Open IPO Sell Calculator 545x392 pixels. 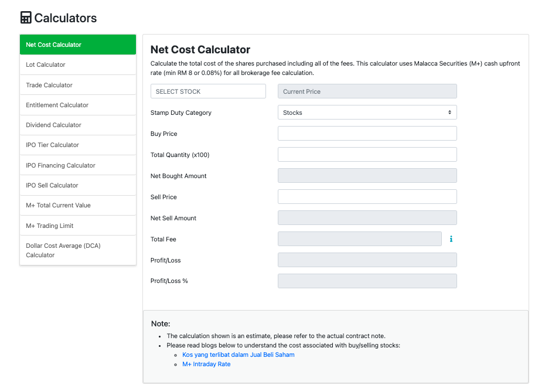(78, 185)
